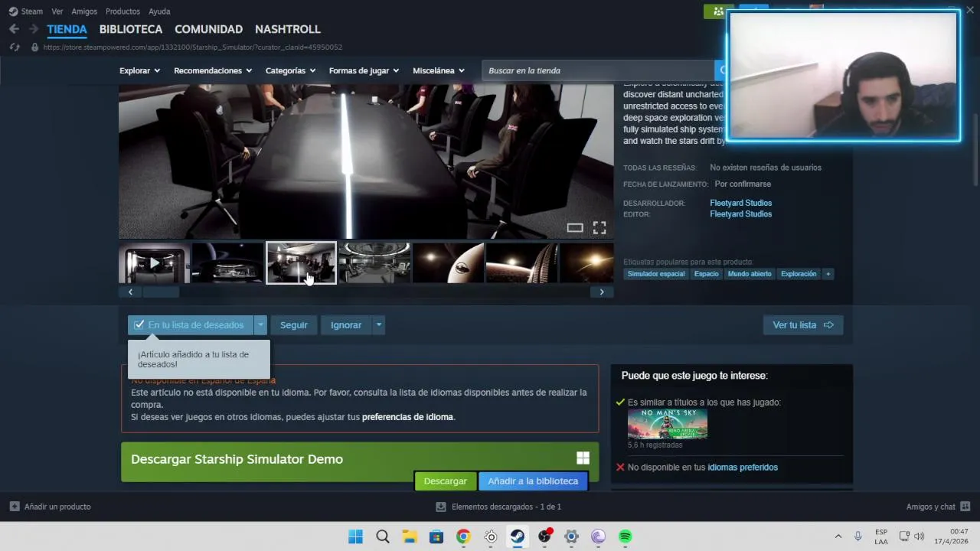Viewport: 980px width, 551px height.
Task: Click the thumbnail strip scrollbar handle
Action: 161,292
